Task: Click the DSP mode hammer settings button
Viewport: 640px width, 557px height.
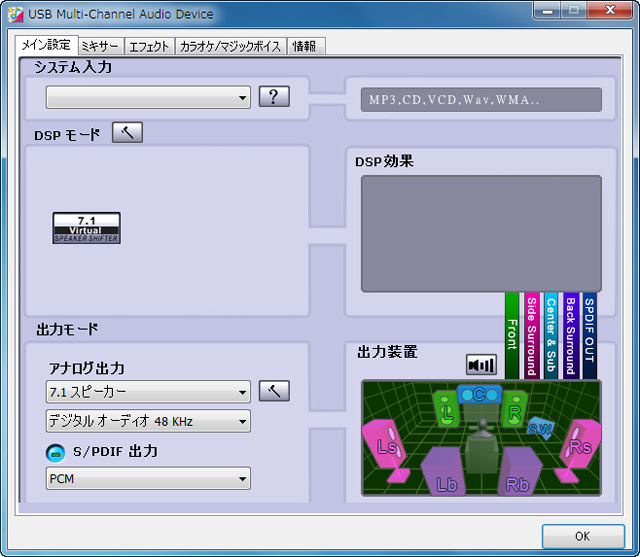Action: (x=127, y=133)
